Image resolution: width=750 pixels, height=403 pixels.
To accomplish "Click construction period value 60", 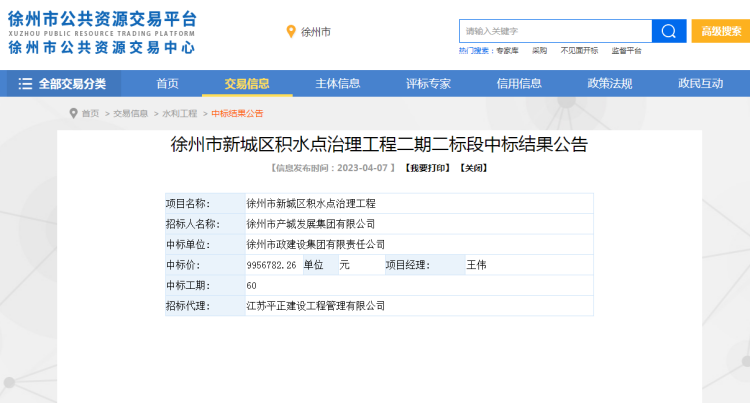I will pyautogui.click(x=252, y=286).
